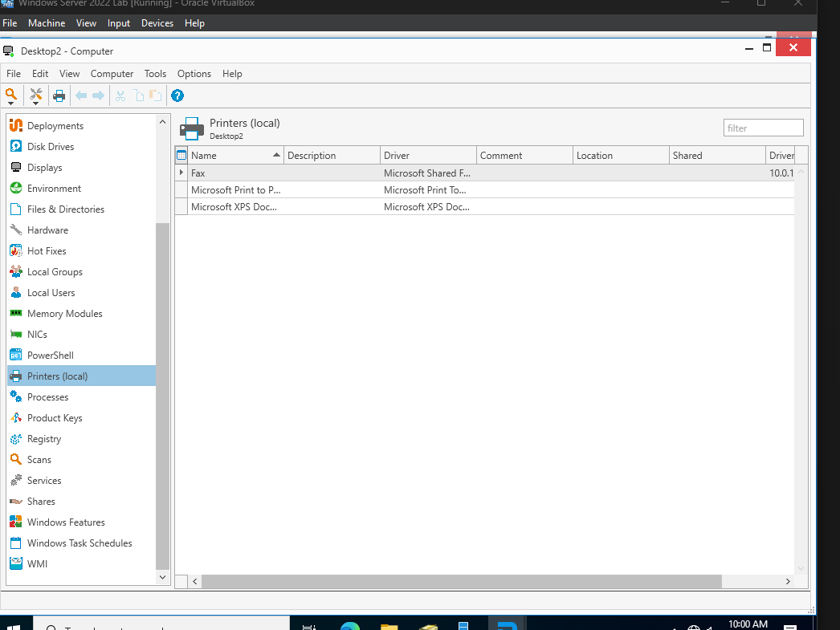
Task: Select the Microsoft XPS Doc... printer name
Action: [234, 206]
